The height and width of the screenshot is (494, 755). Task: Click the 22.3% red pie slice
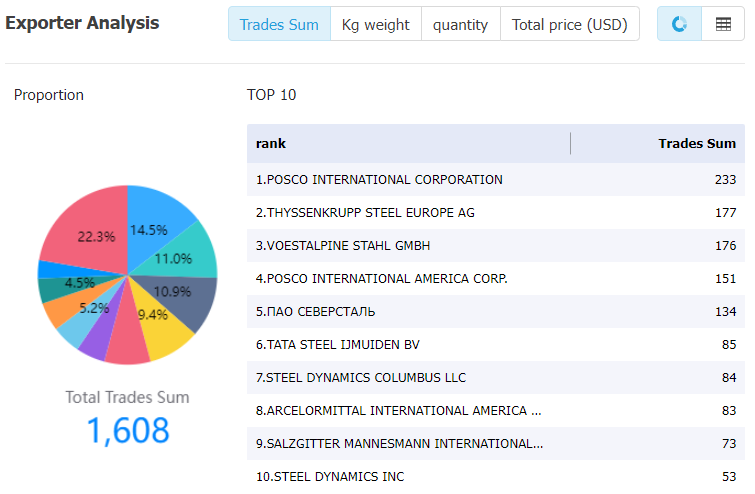91,231
